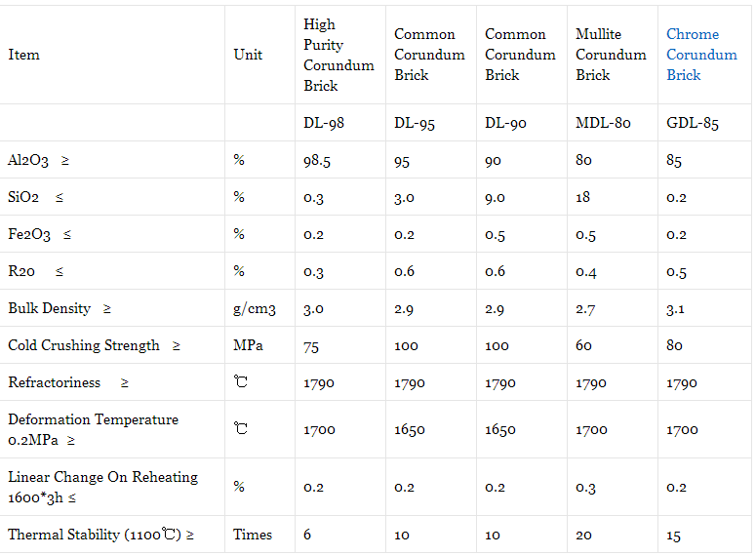
Task: Select the GDL-85 model cell
Action: (x=693, y=123)
